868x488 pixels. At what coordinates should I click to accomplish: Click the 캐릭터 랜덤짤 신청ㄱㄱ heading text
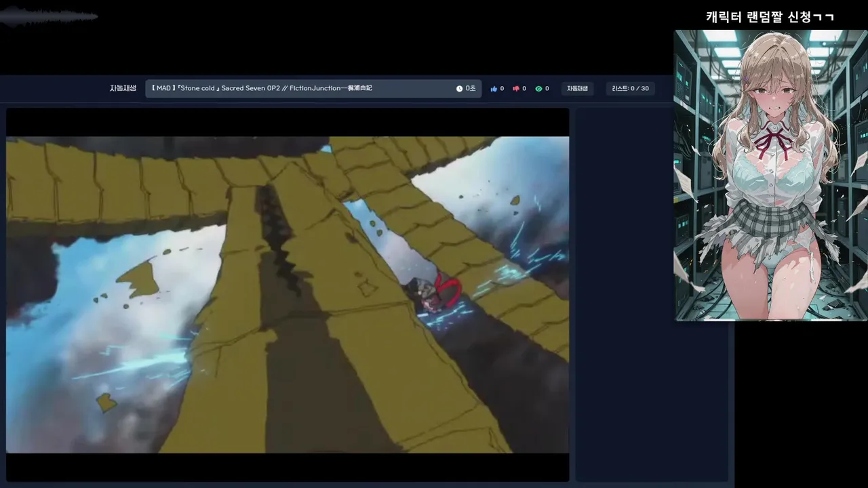pos(770,17)
